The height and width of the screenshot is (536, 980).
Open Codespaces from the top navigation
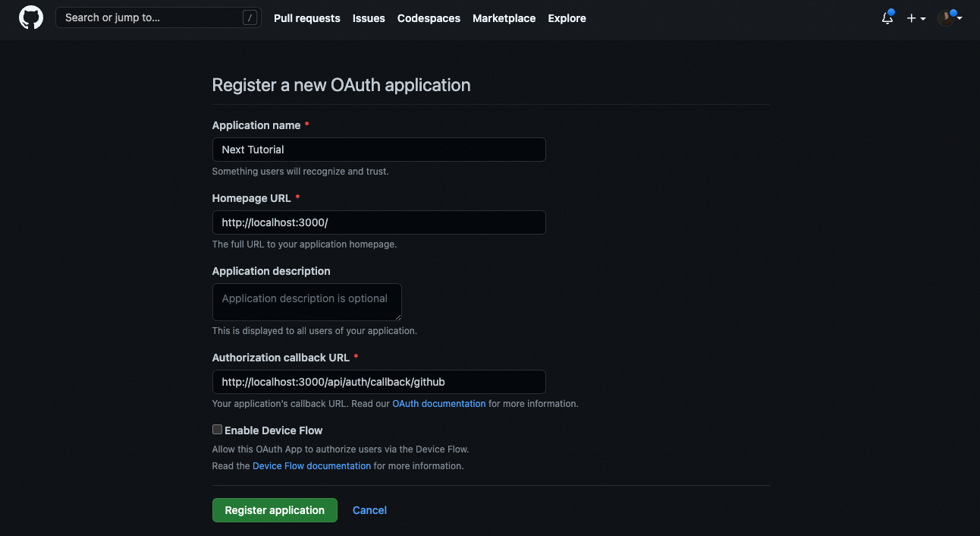pos(429,18)
